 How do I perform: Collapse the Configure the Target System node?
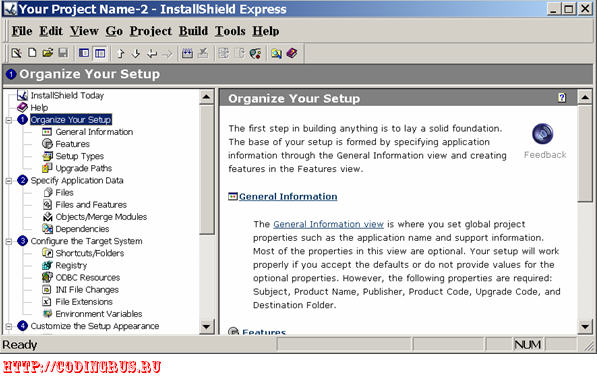[x=9, y=241]
